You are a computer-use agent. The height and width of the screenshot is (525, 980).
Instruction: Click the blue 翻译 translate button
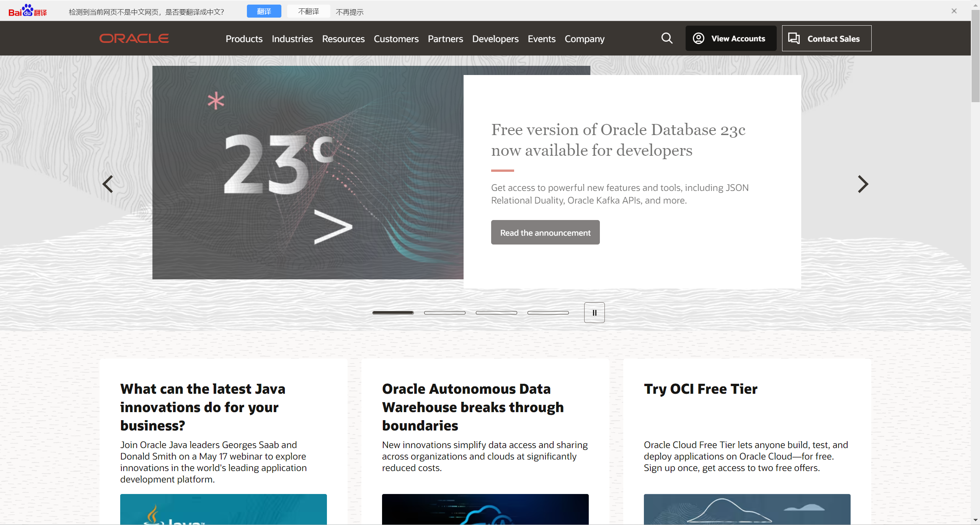pyautogui.click(x=264, y=11)
